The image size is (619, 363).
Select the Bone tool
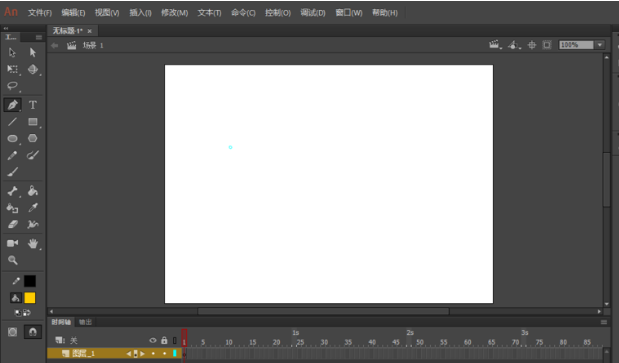[12, 191]
